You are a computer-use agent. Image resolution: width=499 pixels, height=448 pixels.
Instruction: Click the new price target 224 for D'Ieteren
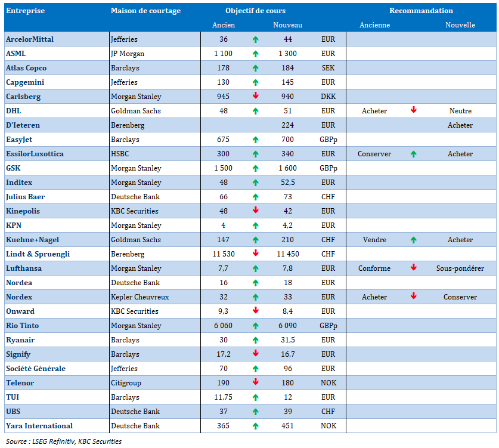coord(287,125)
